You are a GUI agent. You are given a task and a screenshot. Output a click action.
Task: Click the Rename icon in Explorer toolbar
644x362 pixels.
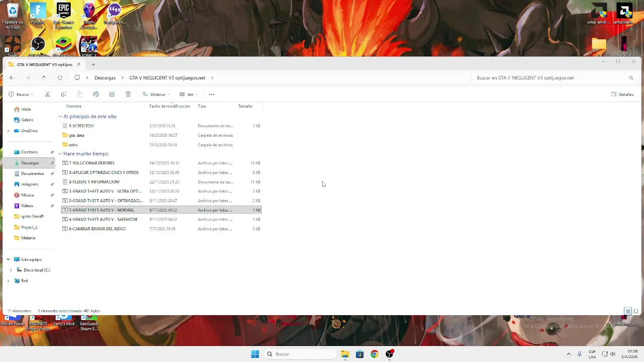[x=96, y=95]
